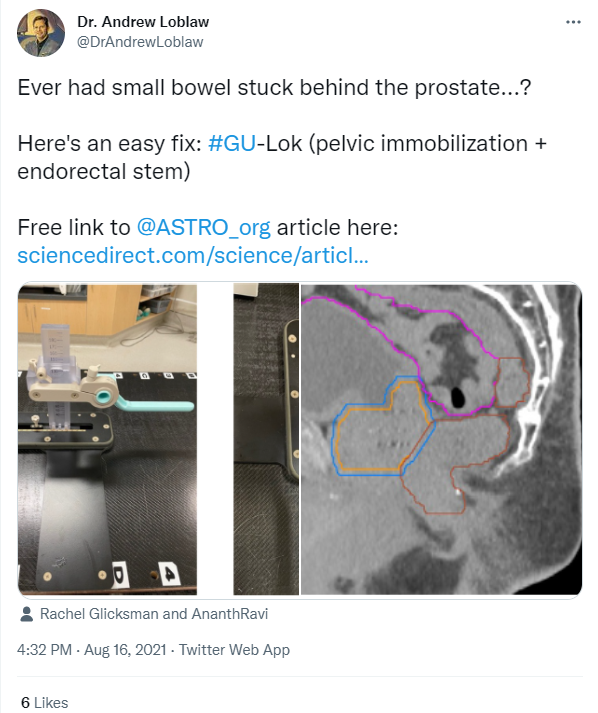Open the sciencedirect.com article link
The image size is (598, 713).
(193, 255)
